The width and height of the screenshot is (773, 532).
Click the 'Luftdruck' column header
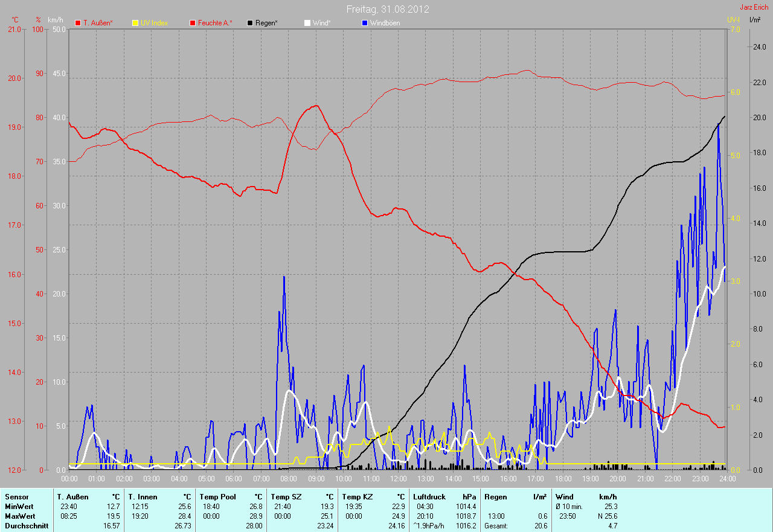429,497
